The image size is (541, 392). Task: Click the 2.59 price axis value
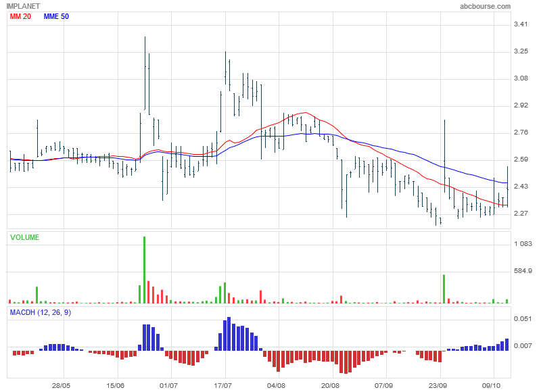pyautogui.click(x=521, y=160)
